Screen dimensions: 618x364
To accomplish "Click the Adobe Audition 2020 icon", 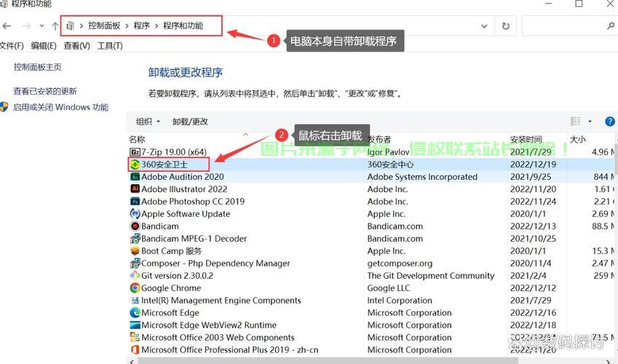I will coord(135,177).
